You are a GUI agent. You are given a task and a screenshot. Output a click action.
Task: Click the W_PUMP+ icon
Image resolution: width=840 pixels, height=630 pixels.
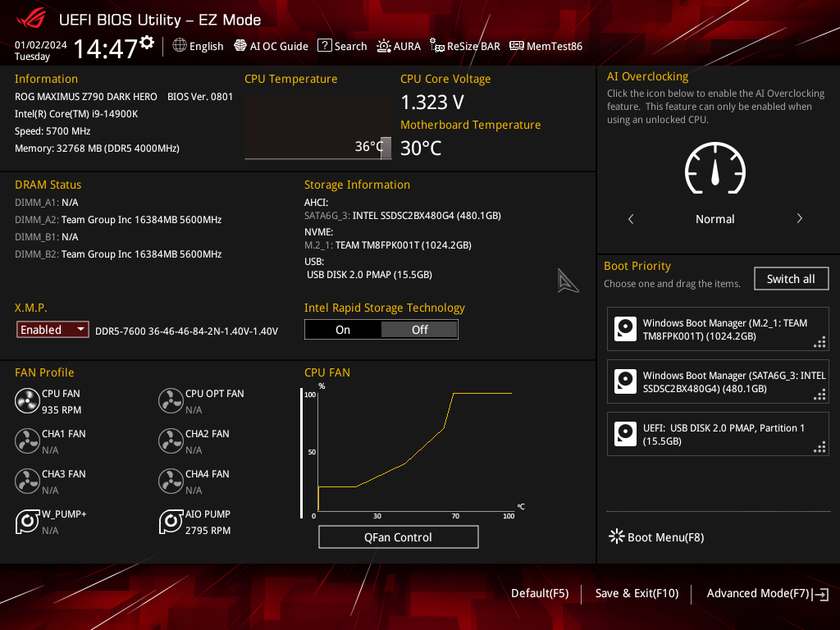click(27, 521)
